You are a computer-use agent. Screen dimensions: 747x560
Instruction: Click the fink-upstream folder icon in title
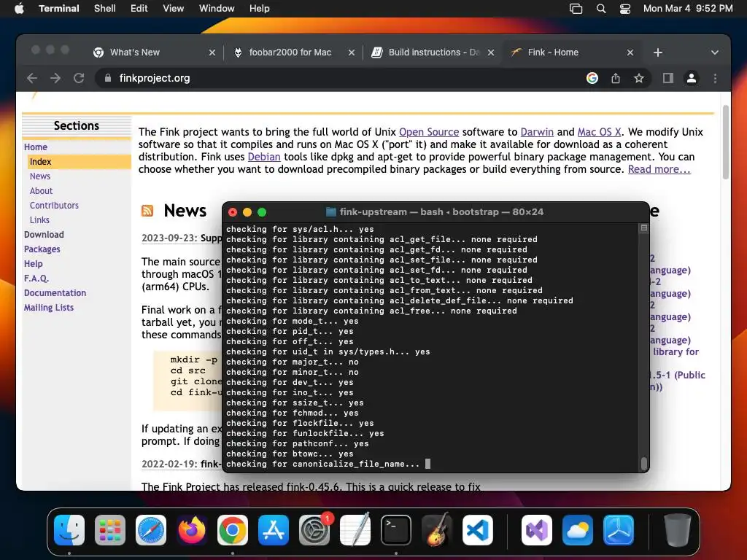331,212
